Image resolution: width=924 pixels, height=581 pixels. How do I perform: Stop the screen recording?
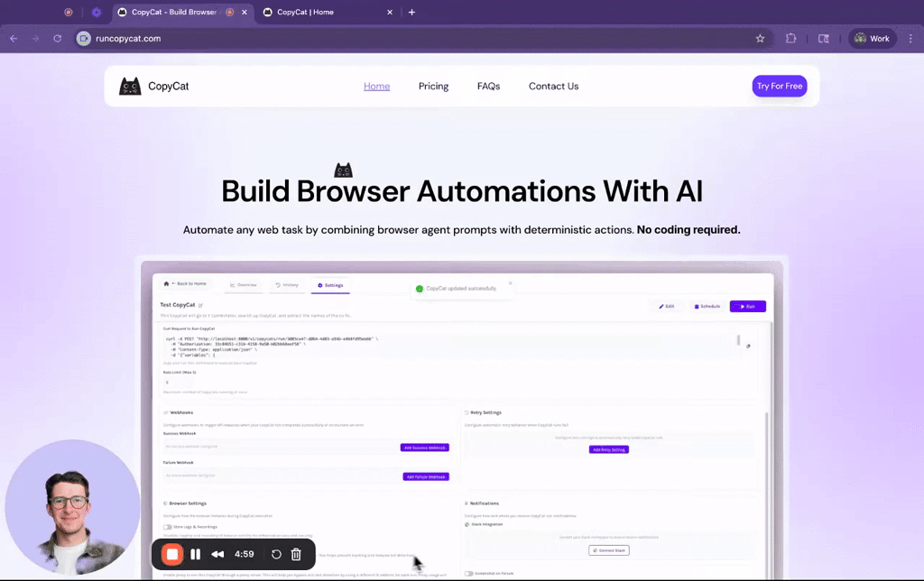172,554
